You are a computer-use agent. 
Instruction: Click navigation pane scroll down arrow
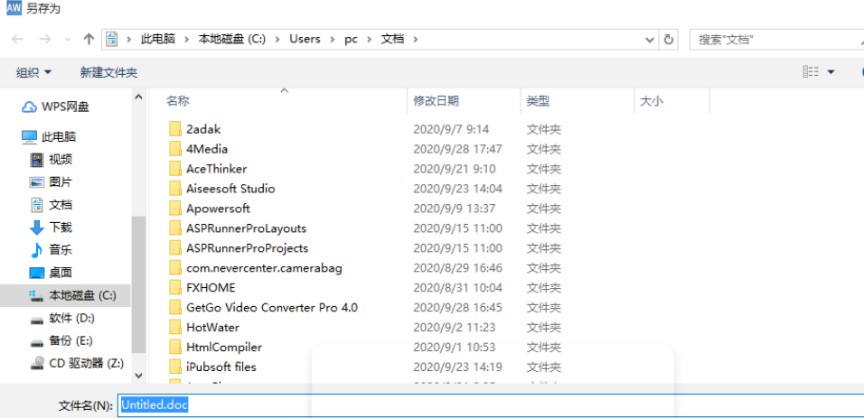point(138,376)
